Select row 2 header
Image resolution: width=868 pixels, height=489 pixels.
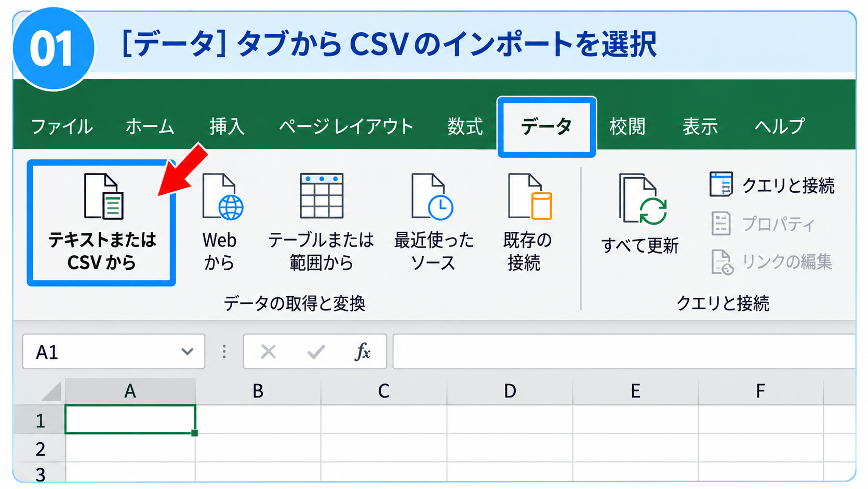(x=40, y=448)
